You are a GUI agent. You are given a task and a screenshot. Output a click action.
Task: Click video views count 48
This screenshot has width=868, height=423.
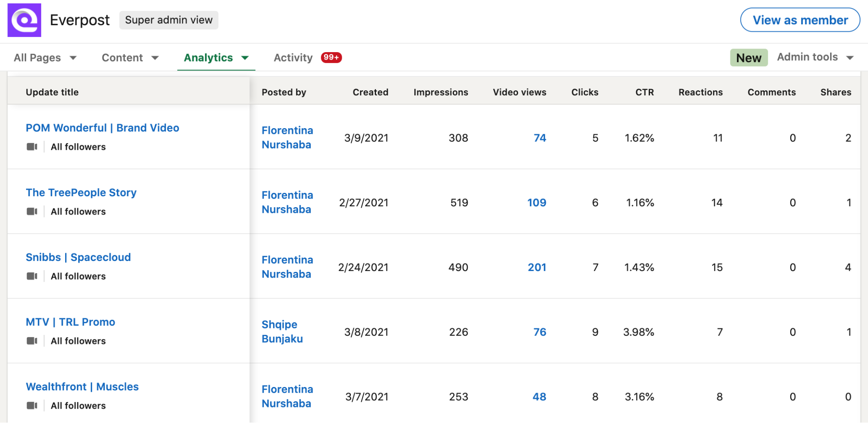pos(539,397)
